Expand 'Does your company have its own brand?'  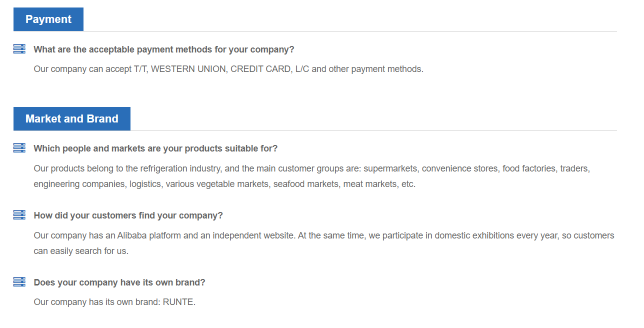(x=119, y=282)
